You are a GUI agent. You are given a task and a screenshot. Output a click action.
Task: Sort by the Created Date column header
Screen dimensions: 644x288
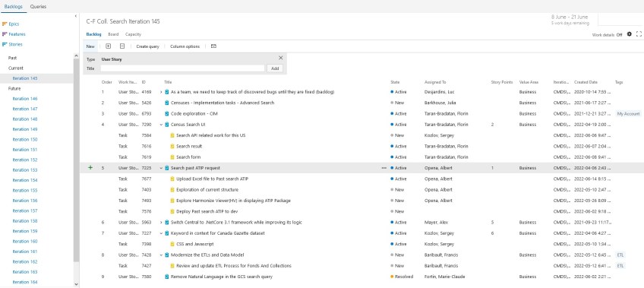[x=586, y=82]
